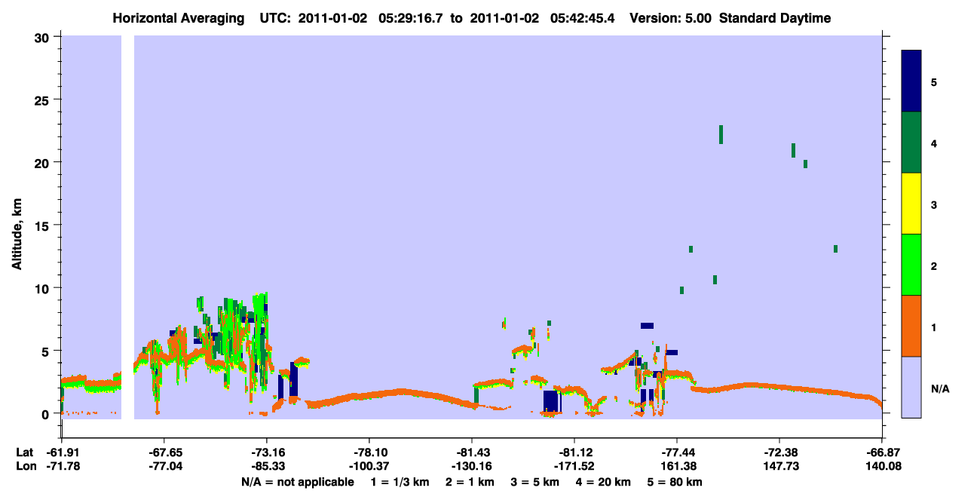The height and width of the screenshot is (503, 980).
Task: Click longitude value -85.33
Action: pos(266,466)
